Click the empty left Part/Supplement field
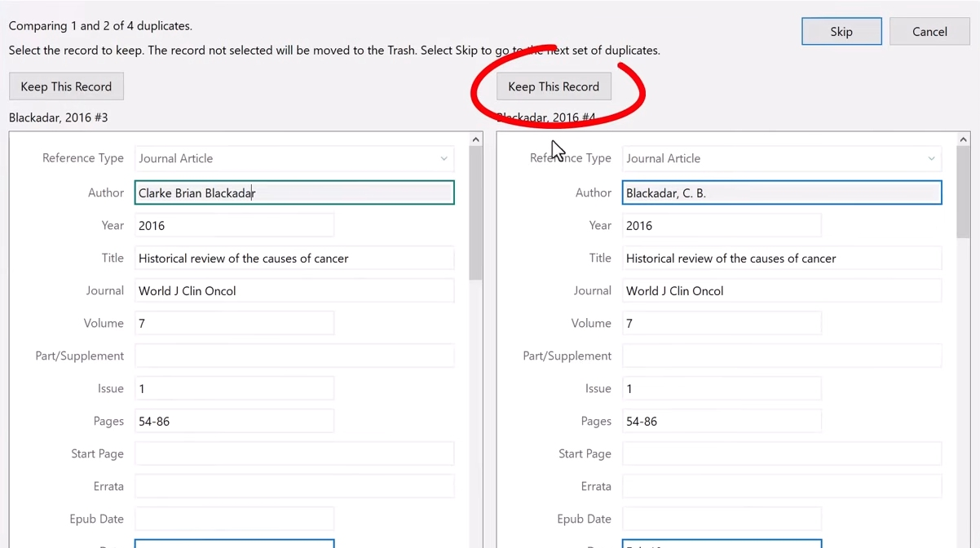980x548 pixels. point(294,356)
